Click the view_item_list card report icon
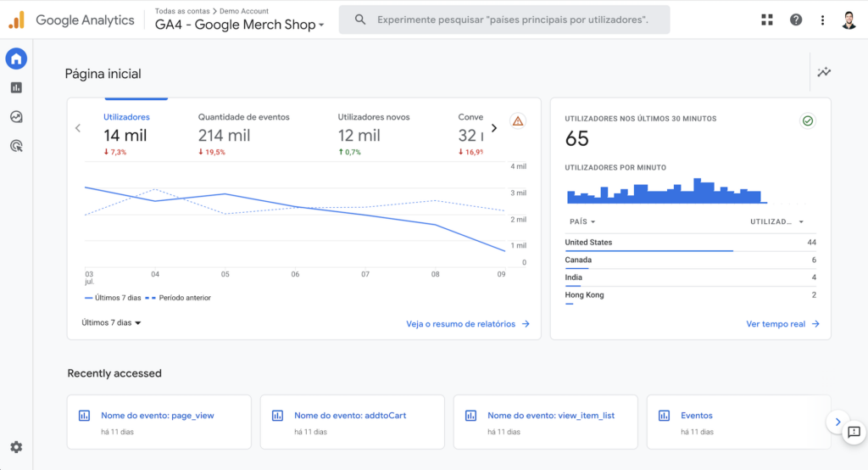This screenshot has width=868, height=470. (470, 416)
